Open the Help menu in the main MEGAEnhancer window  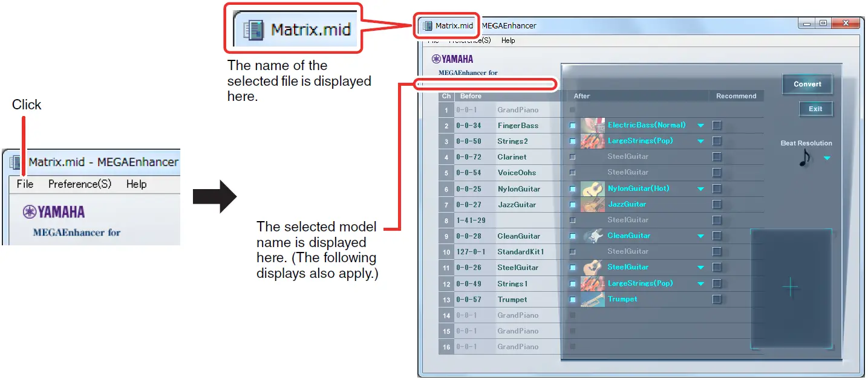point(508,40)
